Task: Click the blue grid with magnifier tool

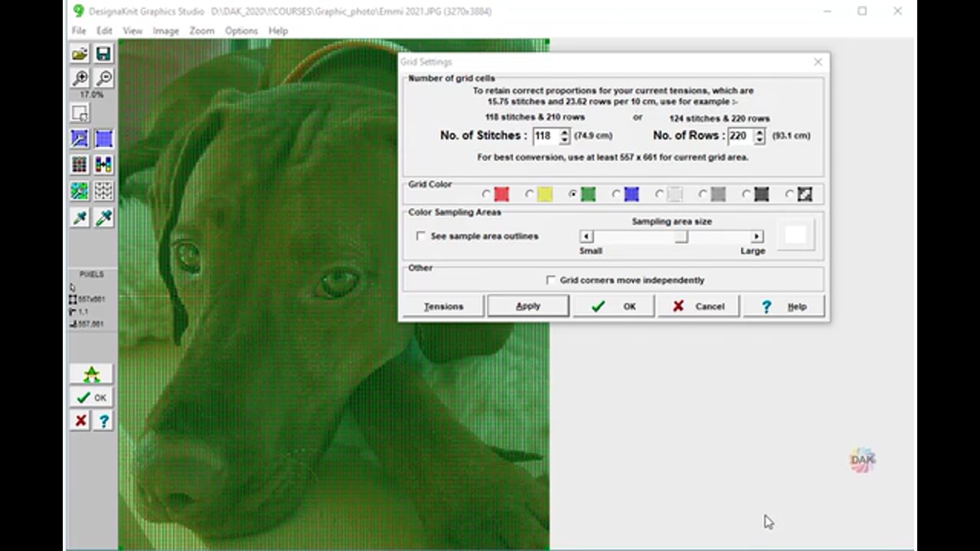Action: 80,139
